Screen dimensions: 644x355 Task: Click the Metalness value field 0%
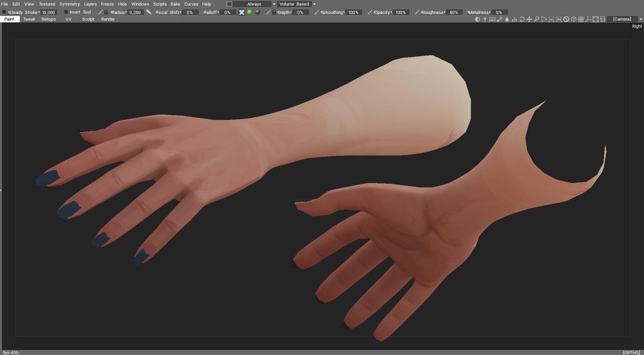pos(499,12)
